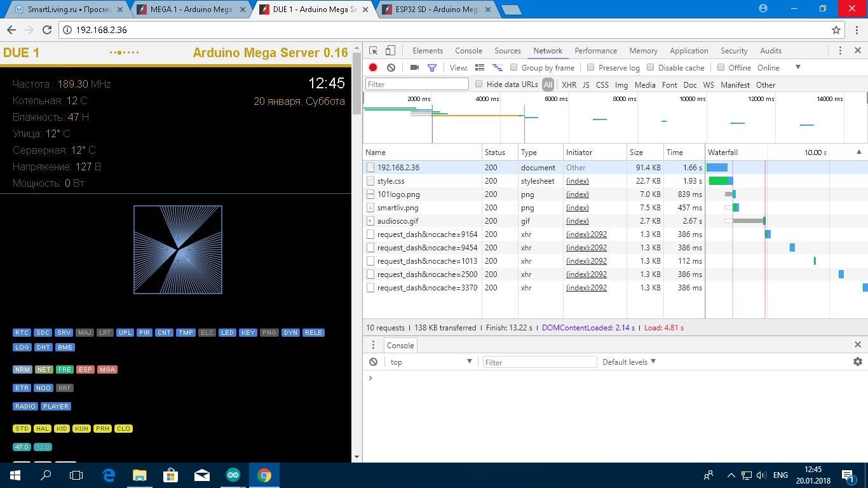Toggle the network filter funnel icon
This screenshot has height=488, width=868.
[432, 67]
